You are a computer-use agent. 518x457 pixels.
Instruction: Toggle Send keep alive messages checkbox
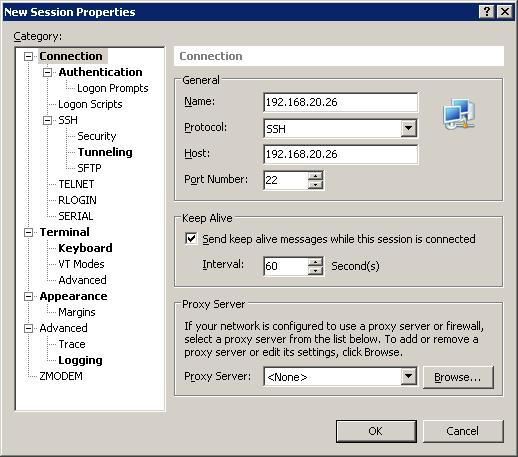[191, 239]
